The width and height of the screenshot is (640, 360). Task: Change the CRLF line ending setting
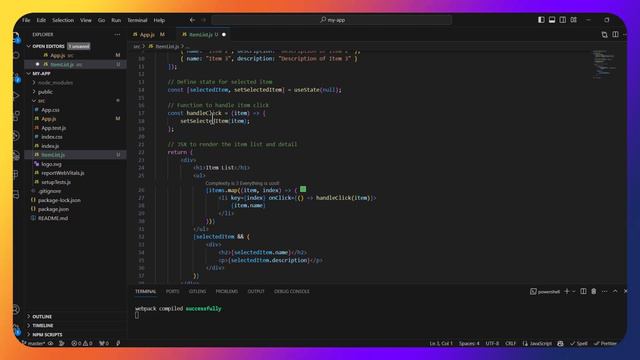[x=511, y=343]
